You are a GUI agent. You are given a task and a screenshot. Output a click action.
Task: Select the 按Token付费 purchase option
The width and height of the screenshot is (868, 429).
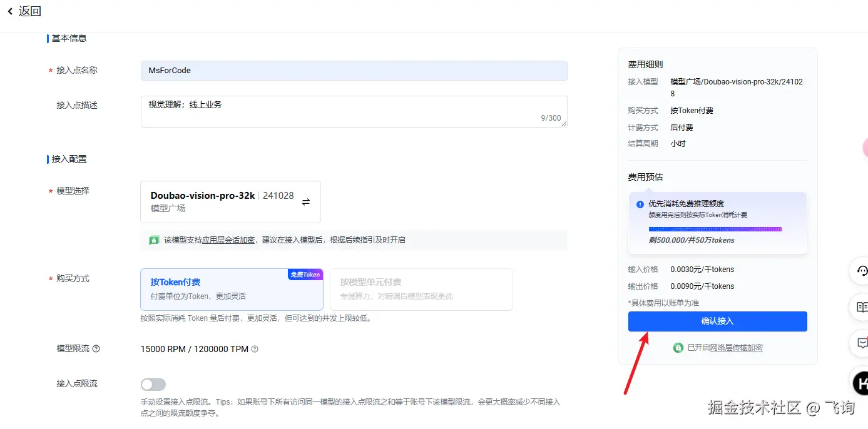(x=232, y=290)
